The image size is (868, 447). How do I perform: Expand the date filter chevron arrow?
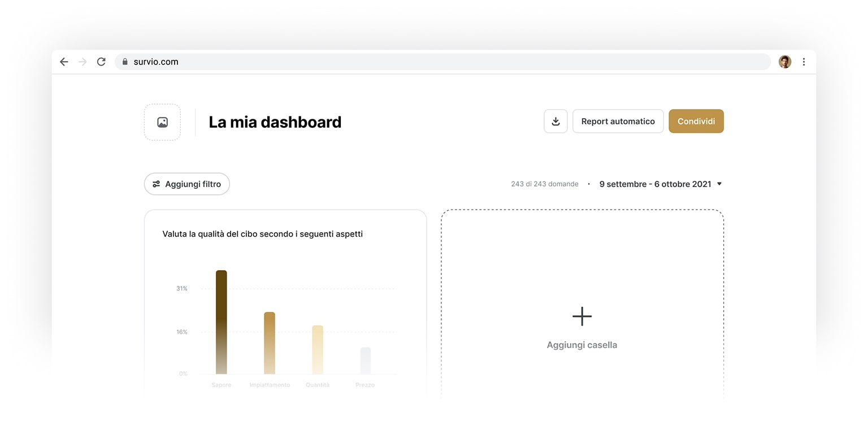coord(719,184)
